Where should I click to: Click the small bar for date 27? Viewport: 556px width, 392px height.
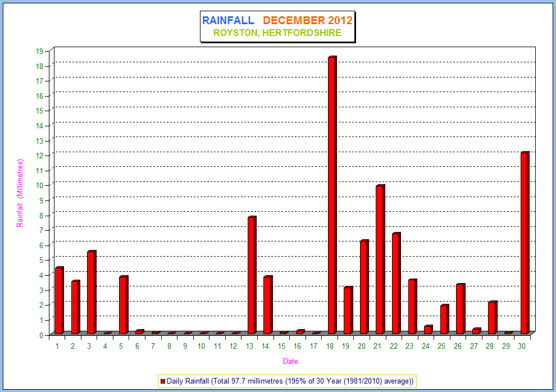477,331
